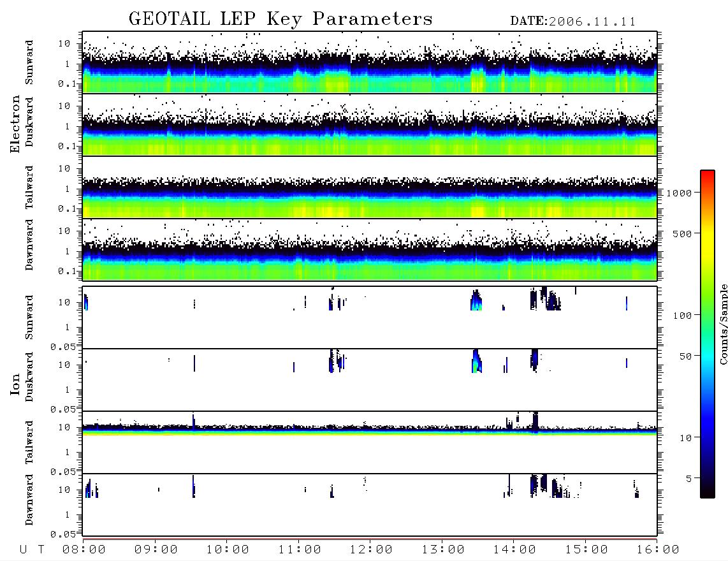
Task: Click the 50 colorbar tick value
Action: coord(685,356)
